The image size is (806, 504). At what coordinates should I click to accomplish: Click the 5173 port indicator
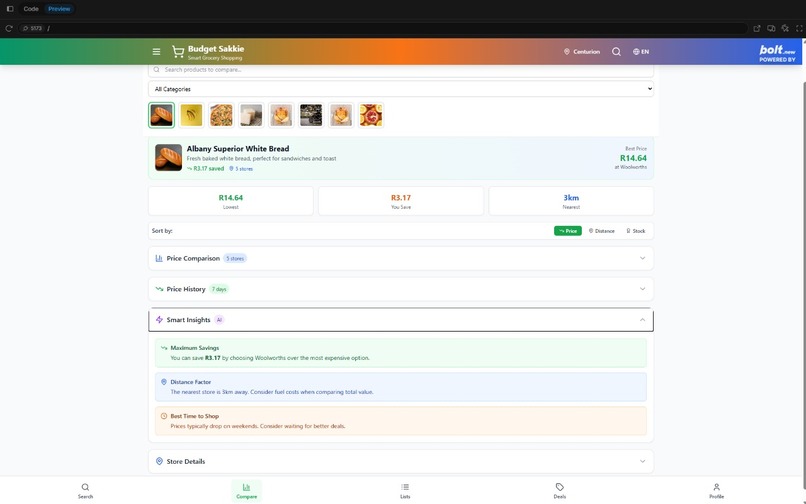33,28
